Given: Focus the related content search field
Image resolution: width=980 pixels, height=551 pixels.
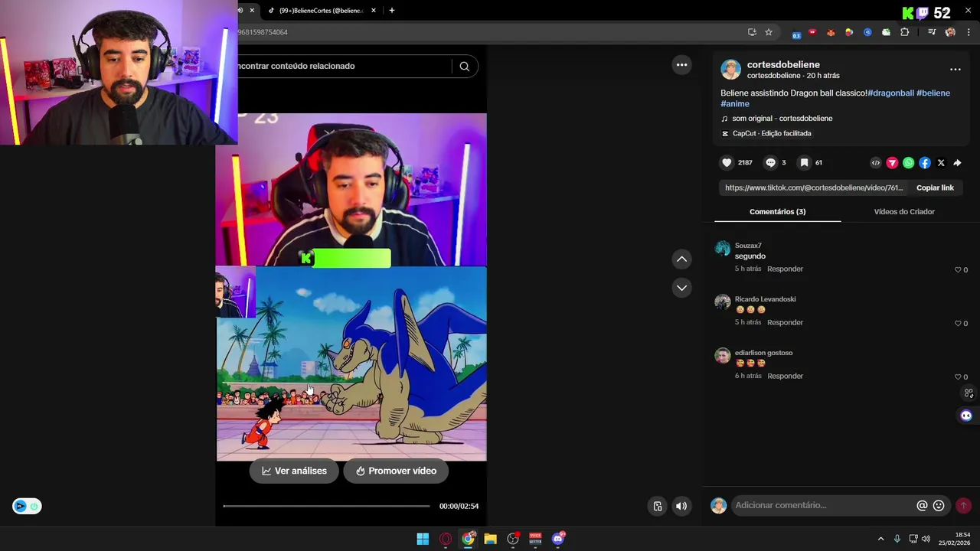Looking at the screenshot, I should 345,66.
